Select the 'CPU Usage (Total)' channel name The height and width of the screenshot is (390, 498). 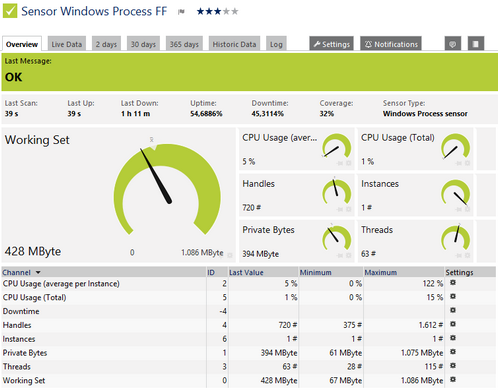click(x=34, y=297)
